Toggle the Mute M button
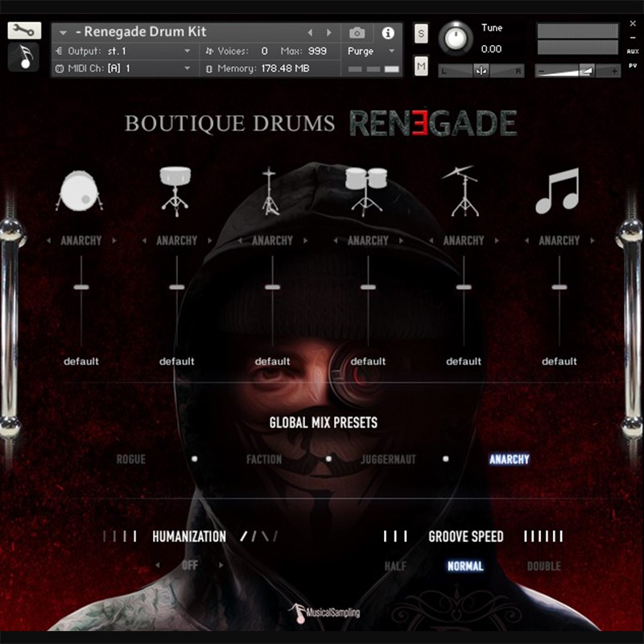 tap(421, 66)
